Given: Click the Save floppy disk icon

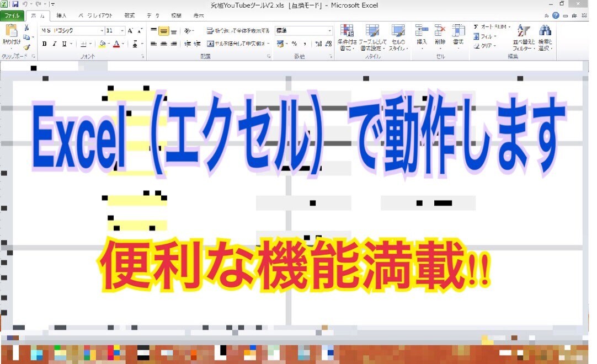Looking at the screenshot, I should pyautogui.click(x=15, y=4).
